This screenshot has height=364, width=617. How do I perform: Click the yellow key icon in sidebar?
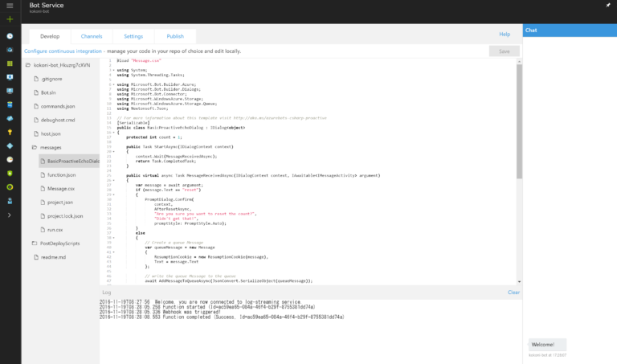[9, 132]
